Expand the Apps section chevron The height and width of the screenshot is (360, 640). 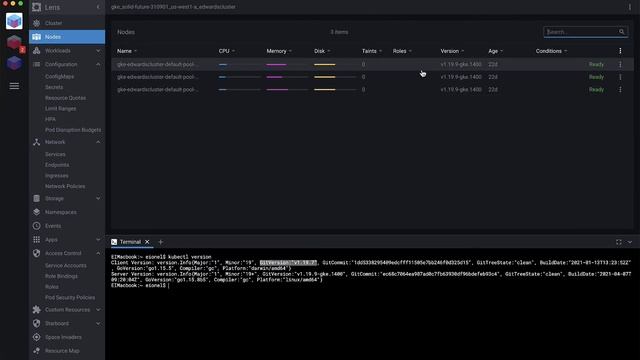tap(98, 240)
